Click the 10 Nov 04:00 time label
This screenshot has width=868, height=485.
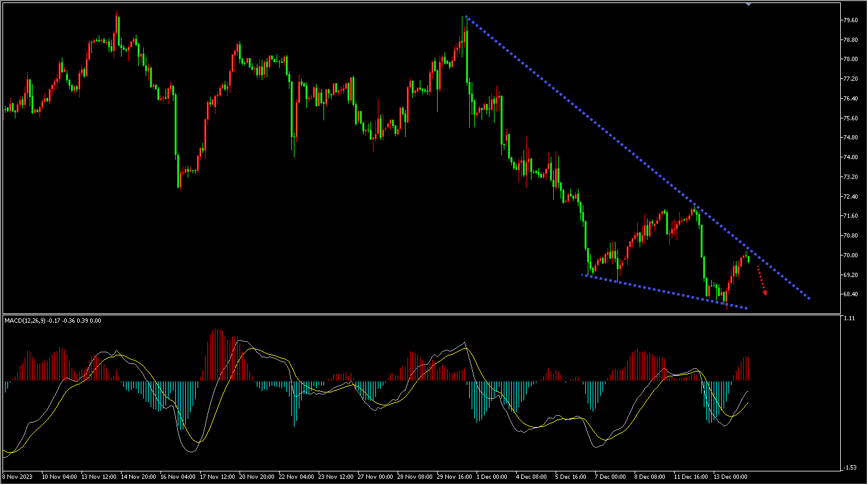coord(59,477)
